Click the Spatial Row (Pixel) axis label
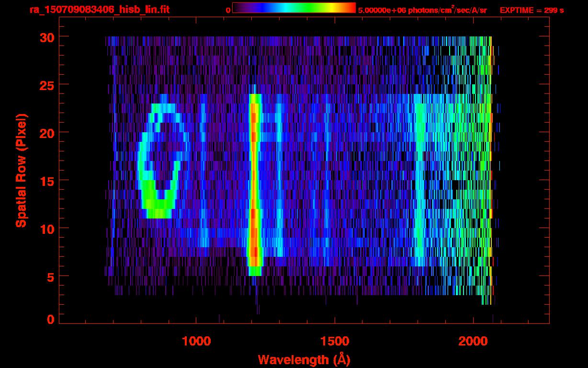The width and height of the screenshot is (588, 368). point(21,170)
